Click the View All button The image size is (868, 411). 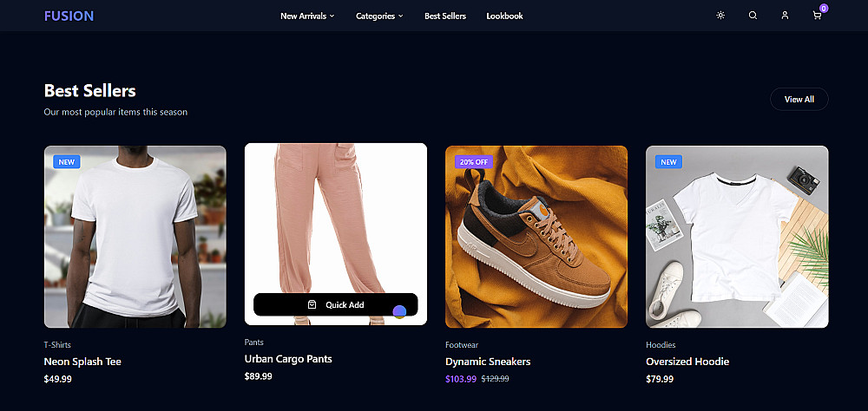799,99
